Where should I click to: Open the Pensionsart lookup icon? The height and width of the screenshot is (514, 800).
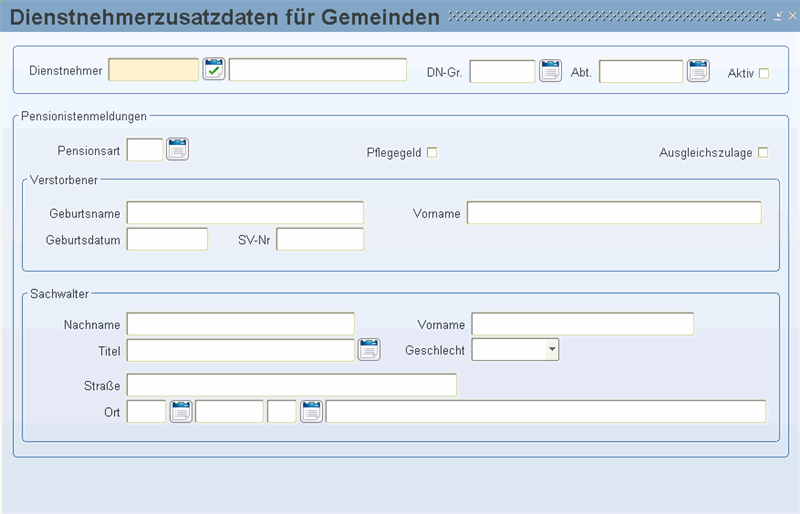pos(178,150)
